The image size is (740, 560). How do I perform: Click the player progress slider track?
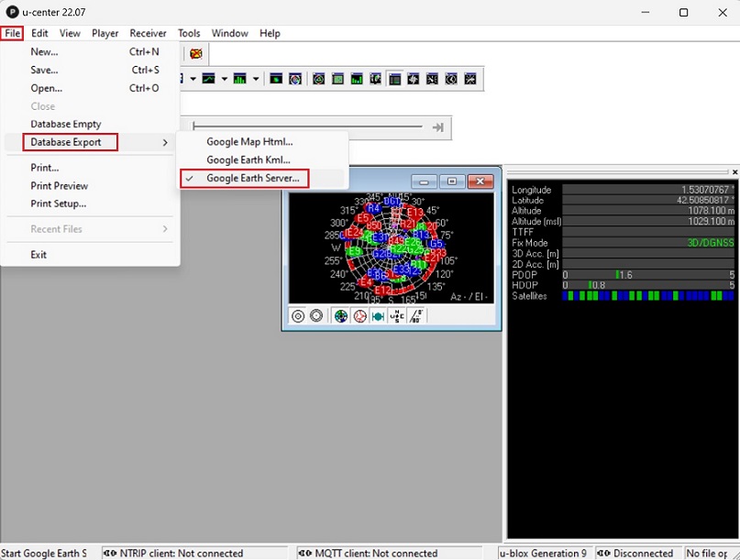307,127
